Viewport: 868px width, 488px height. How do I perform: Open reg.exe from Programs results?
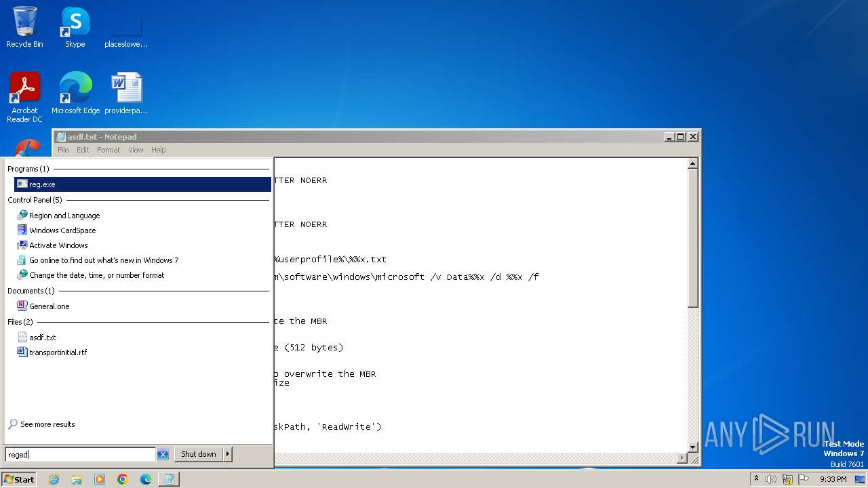click(142, 184)
